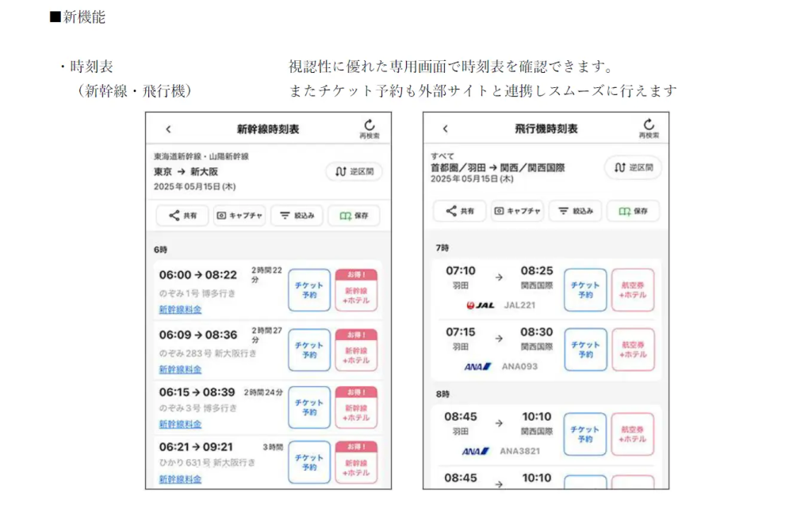
Task: Select 航空券+ホテル for flight ANA093
Action: coord(633,350)
